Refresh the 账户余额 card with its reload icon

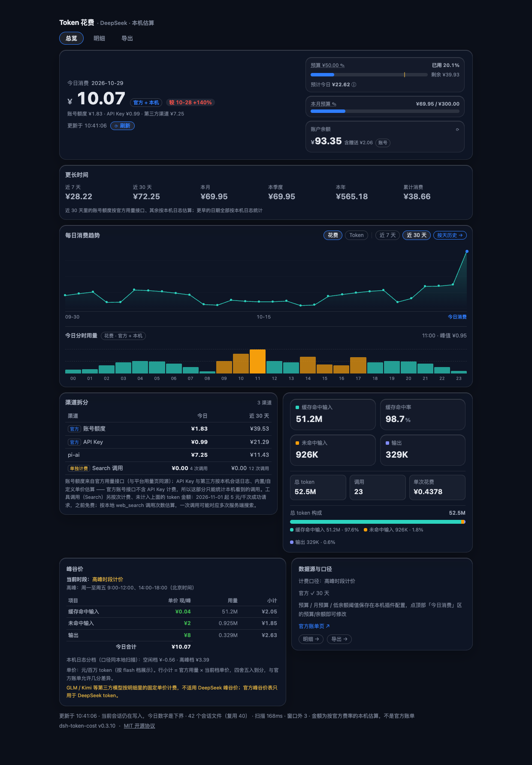457,129
